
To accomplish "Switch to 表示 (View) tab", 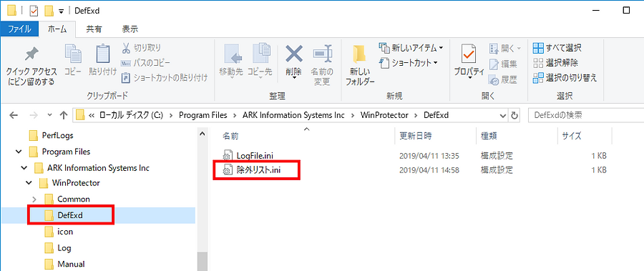I will coord(130,29).
